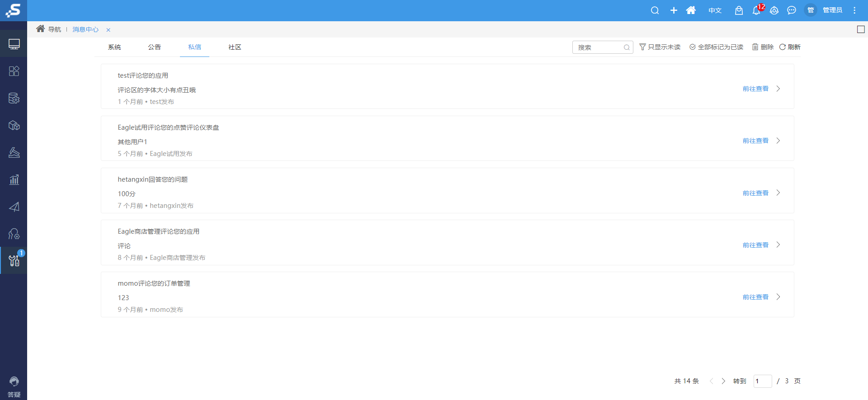Open the 3D cube model sidebar icon
The height and width of the screenshot is (400, 868).
[x=14, y=125]
